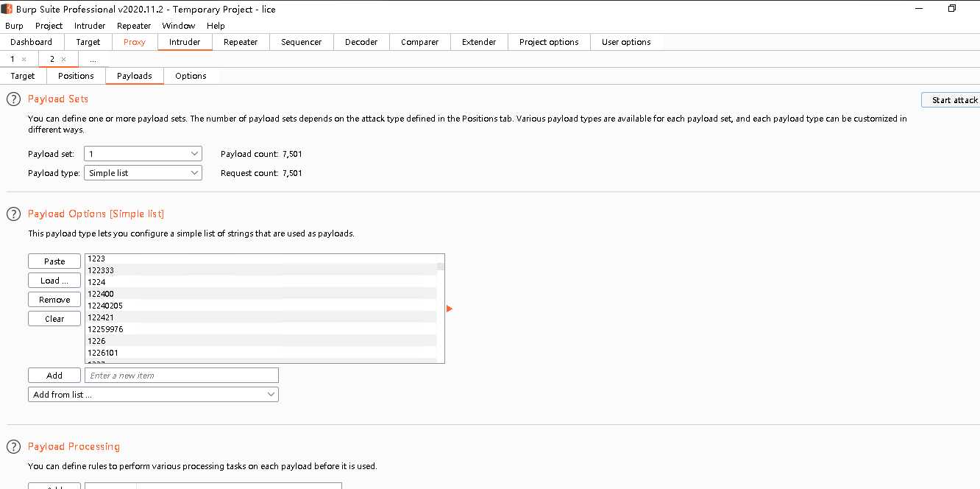The width and height of the screenshot is (980, 489).
Task: Open the Intruder menu
Action: point(90,26)
